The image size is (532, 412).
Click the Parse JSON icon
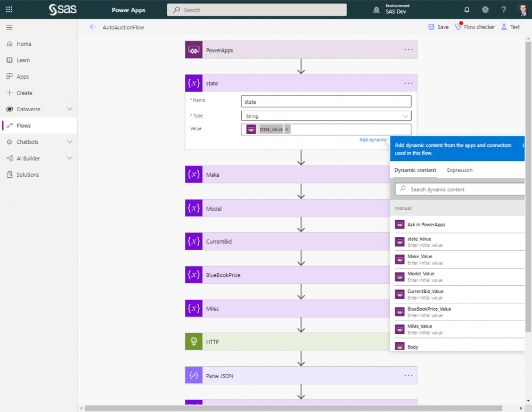(x=194, y=375)
